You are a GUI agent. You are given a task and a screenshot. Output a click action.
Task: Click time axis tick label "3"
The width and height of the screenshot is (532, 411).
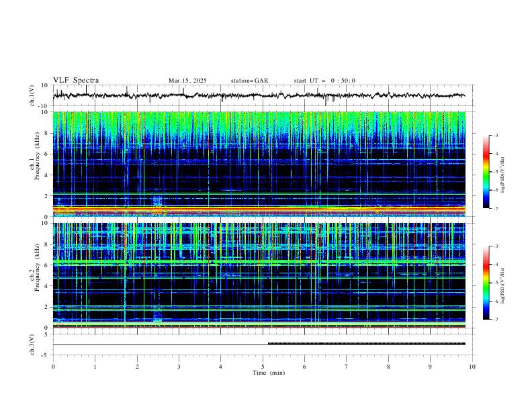179,367
